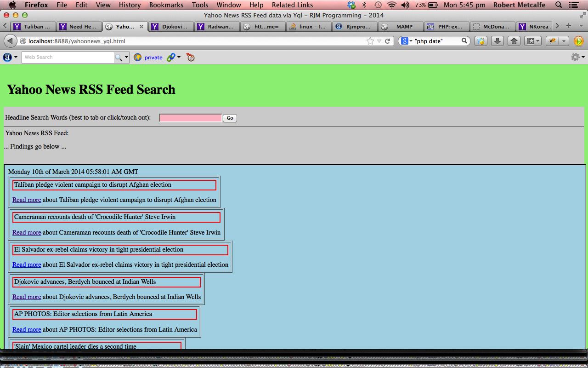Open Read more about El Salvador story
The width and height of the screenshot is (588, 368).
[27, 264]
